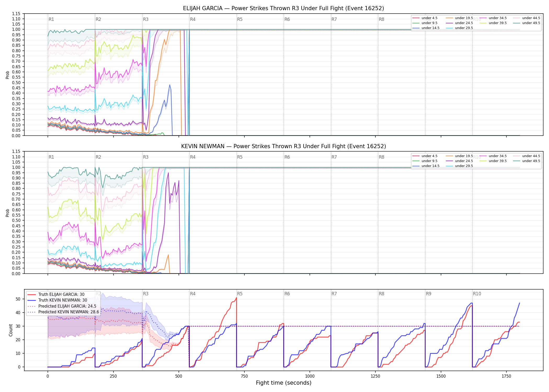This screenshot has width=549, height=392.
Task: Click R5 round label in bottom count chart
Action: coord(240,294)
